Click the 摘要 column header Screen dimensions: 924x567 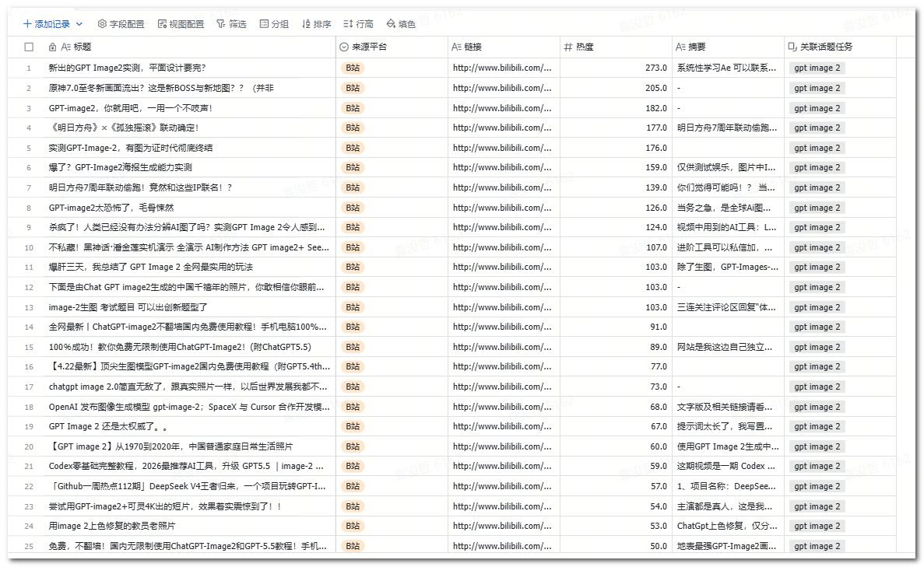point(697,47)
